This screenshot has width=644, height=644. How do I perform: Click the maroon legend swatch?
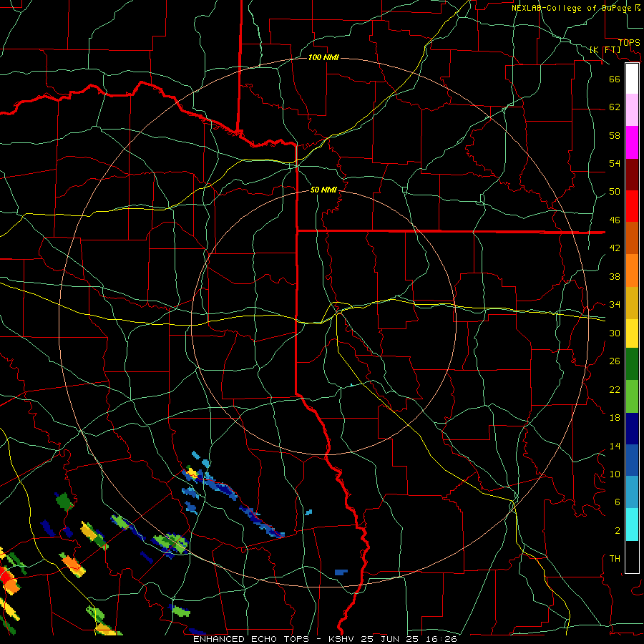click(632, 175)
